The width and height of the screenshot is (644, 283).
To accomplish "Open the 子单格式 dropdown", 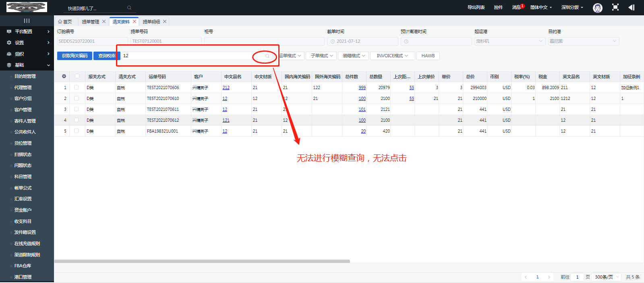I will (x=321, y=56).
